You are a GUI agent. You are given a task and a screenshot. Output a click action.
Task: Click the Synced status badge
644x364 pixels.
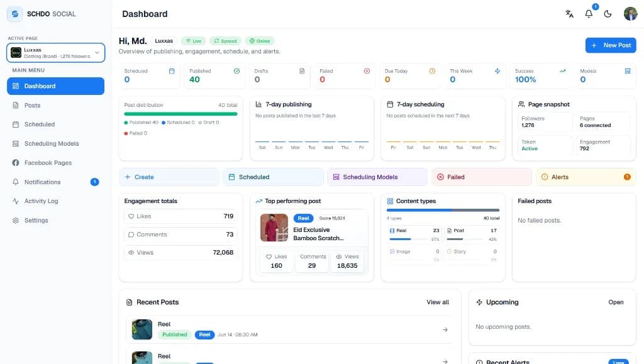[226, 41]
